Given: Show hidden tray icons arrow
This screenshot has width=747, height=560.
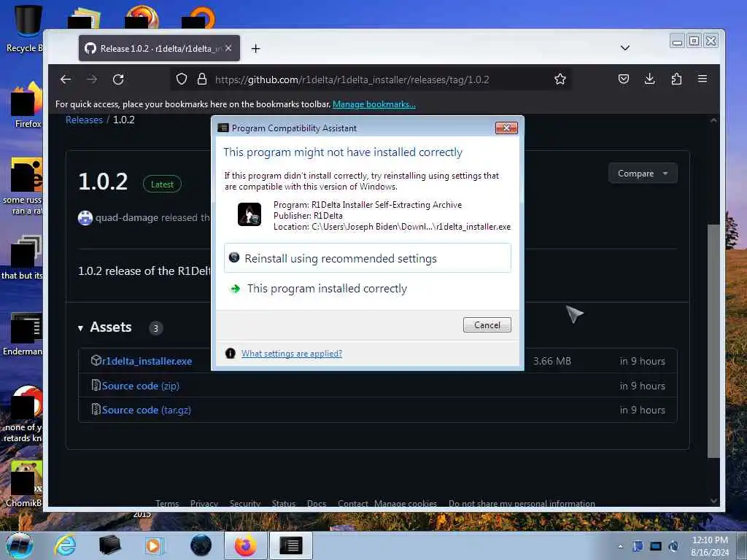Looking at the screenshot, I should coord(620,546).
